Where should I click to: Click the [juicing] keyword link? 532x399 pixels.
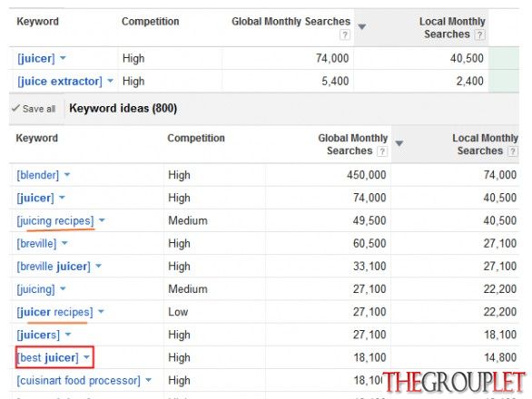pyautogui.click(x=36, y=289)
